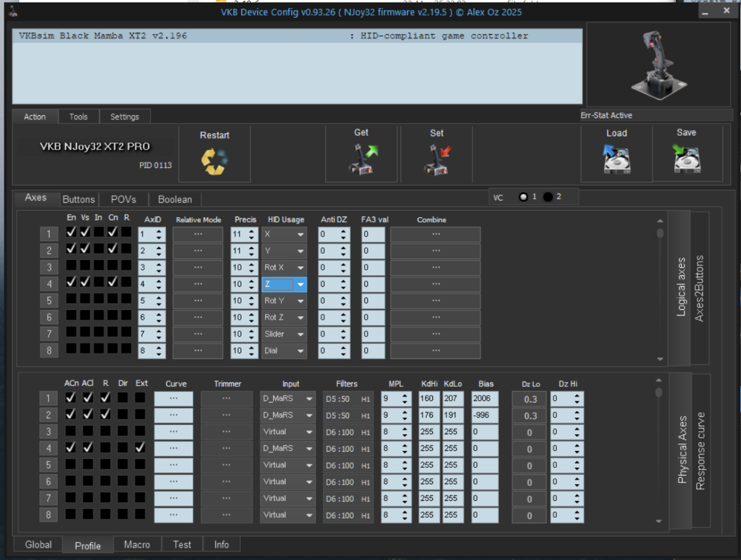Click the physical axes vertical scrollbar
The image size is (741, 560).
point(659,450)
